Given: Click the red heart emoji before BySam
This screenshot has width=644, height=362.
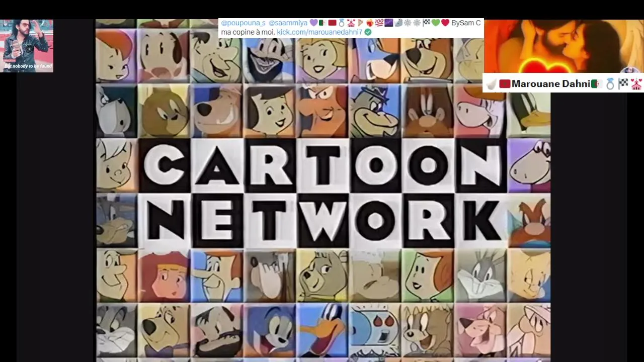Looking at the screenshot, I should point(445,23).
